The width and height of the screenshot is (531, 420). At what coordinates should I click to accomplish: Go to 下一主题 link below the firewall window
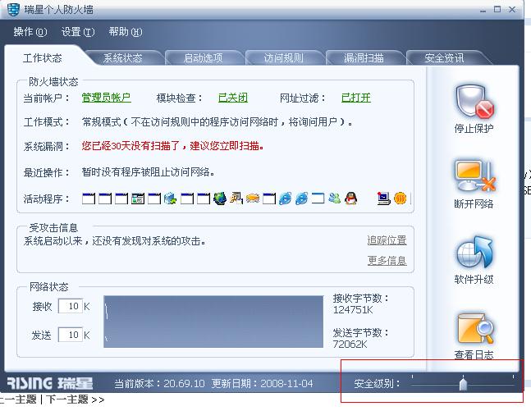67,399
